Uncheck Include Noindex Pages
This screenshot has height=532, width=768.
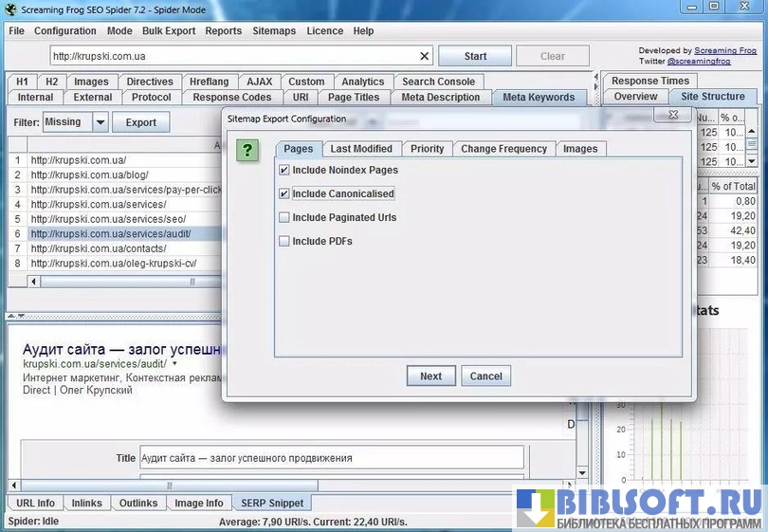284,171
